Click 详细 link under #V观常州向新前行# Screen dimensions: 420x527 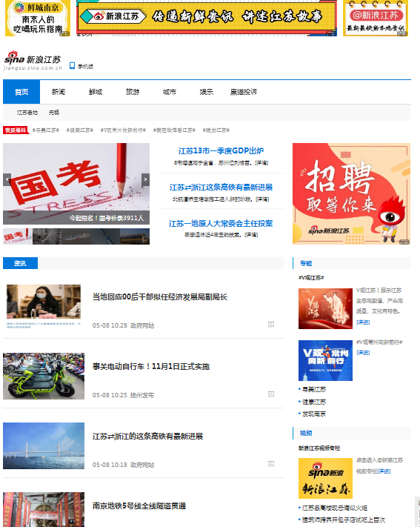(363, 353)
